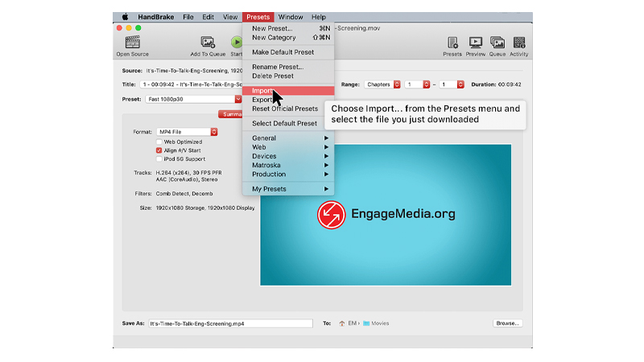Open the File menu
The height and width of the screenshot is (362, 644).
pos(188,17)
